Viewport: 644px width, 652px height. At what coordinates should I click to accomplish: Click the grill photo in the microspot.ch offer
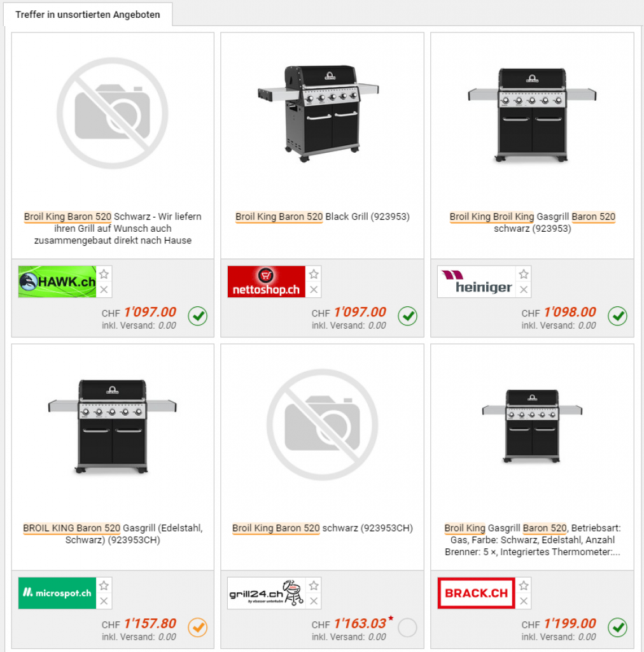112,427
